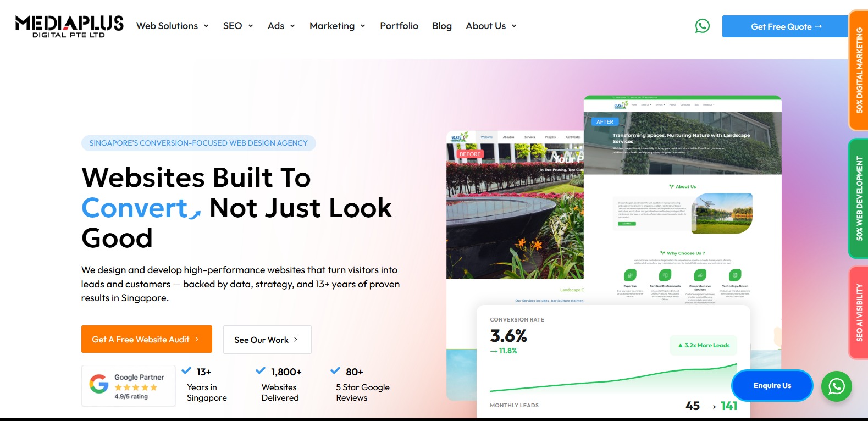Open the Marketing dropdown menu
This screenshot has width=868, height=421.
pos(338,26)
